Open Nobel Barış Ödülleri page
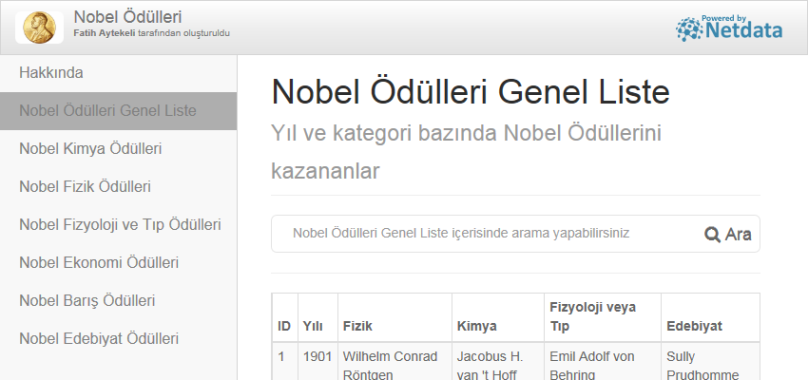 click(119, 301)
